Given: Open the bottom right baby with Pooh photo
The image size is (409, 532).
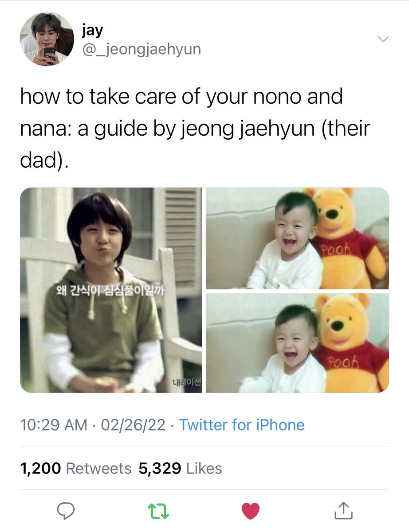Looking at the screenshot, I should pos(297,343).
